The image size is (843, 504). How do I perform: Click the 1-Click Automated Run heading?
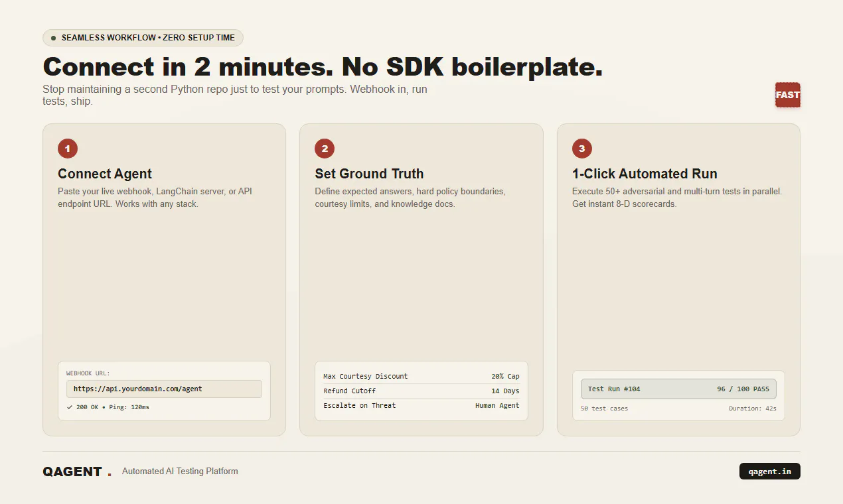point(645,174)
